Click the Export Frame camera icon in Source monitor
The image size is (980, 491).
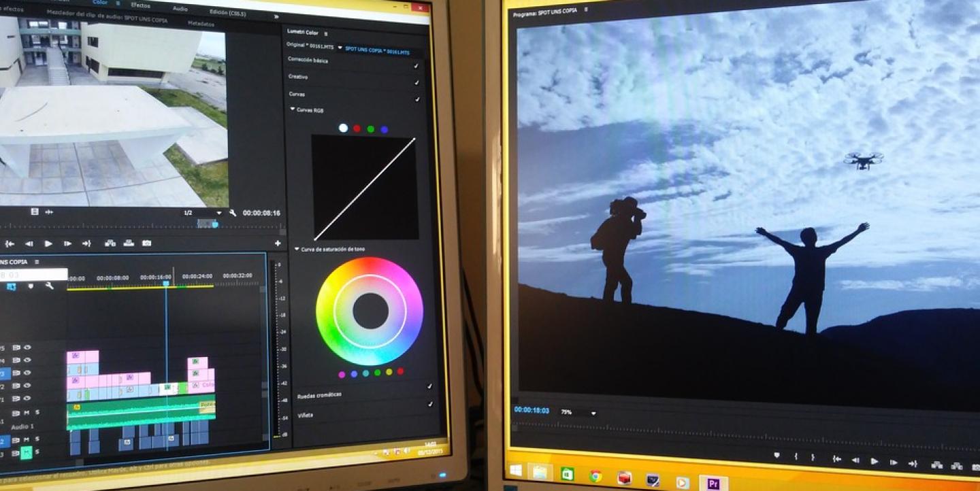pyautogui.click(x=146, y=243)
